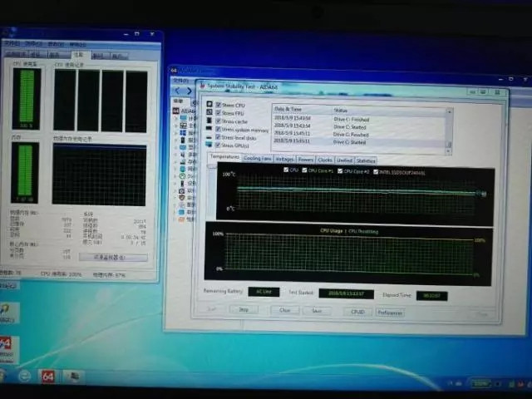The image size is (532, 399).
Task: Switch to the last tab in Task Manager
Action: (x=118, y=56)
